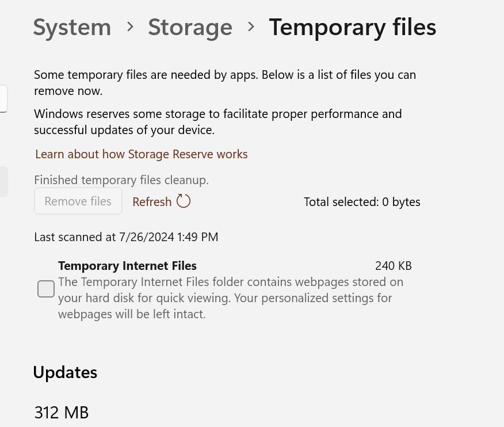Click the chevron between System and Storage
Viewport: 504px width, 427px height.
pyautogui.click(x=130, y=26)
